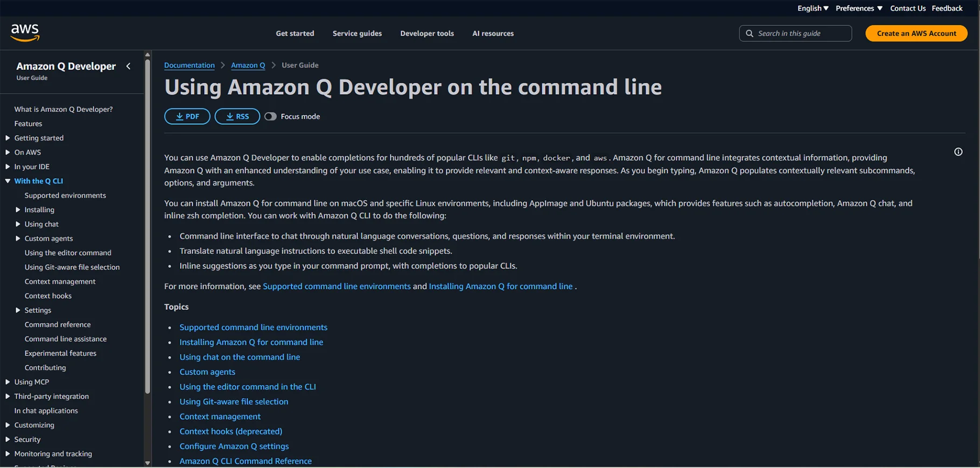Open In chat applications in the sidebar

[x=46, y=410]
